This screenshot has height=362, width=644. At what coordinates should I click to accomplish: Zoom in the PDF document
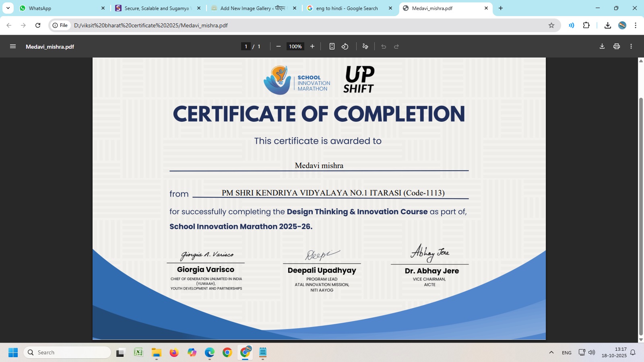[312, 47]
